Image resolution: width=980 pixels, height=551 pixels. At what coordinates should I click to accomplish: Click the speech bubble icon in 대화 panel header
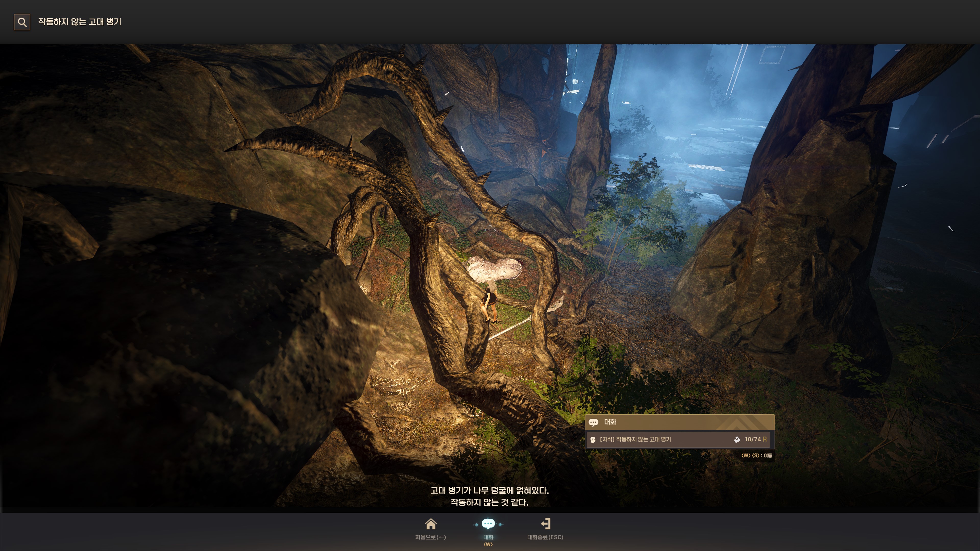[x=593, y=422]
